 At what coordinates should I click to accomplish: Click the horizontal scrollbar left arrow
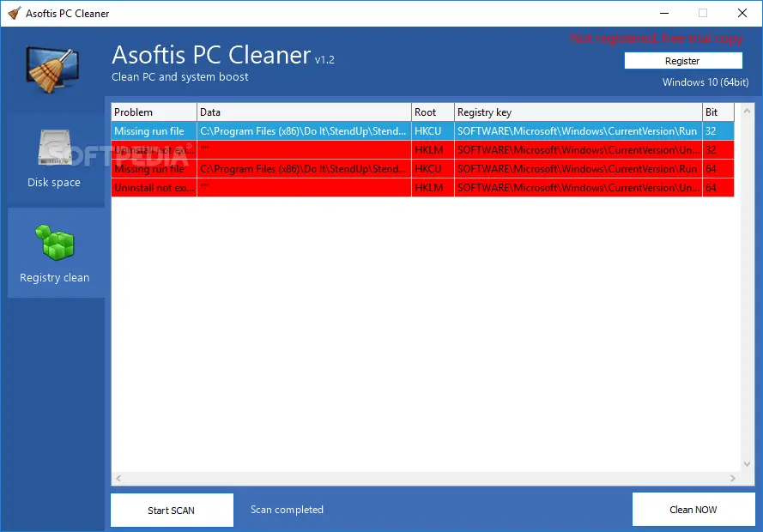pyautogui.click(x=118, y=479)
